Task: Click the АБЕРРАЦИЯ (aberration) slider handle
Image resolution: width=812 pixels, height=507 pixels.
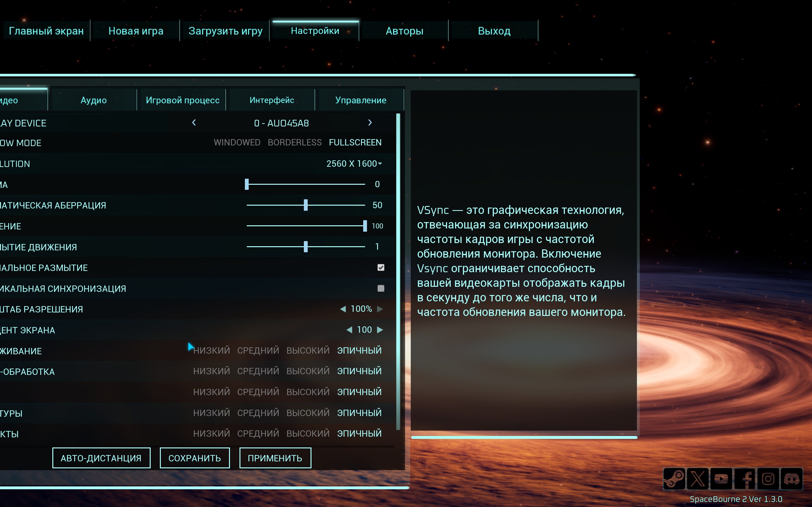Action: click(306, 205)
